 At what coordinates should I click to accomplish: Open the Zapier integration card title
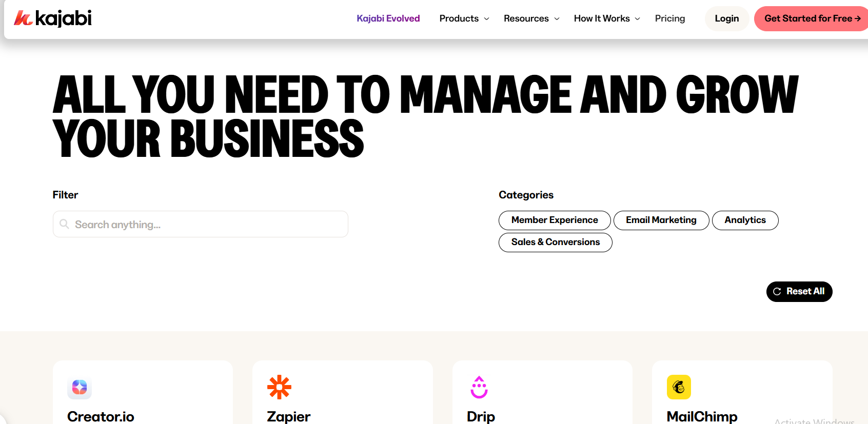[288, 416]
